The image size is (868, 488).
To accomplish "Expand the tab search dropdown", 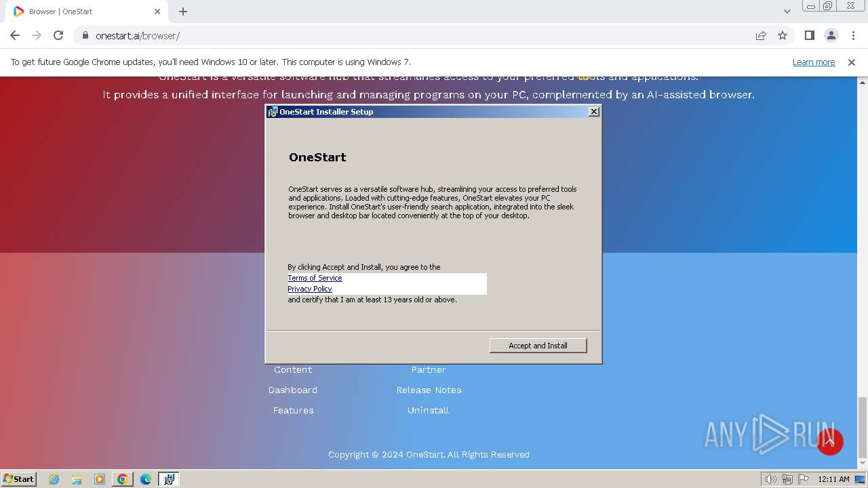I will (787, 12).
